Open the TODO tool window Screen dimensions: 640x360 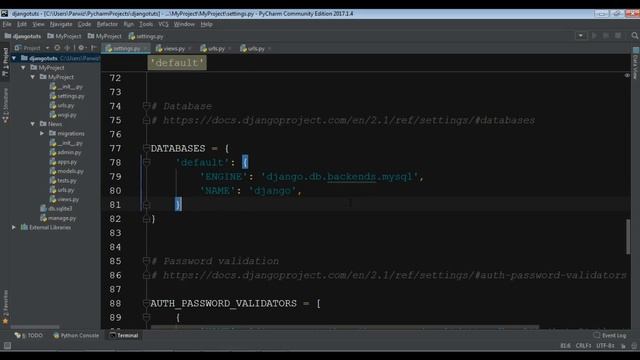(29, 336)
